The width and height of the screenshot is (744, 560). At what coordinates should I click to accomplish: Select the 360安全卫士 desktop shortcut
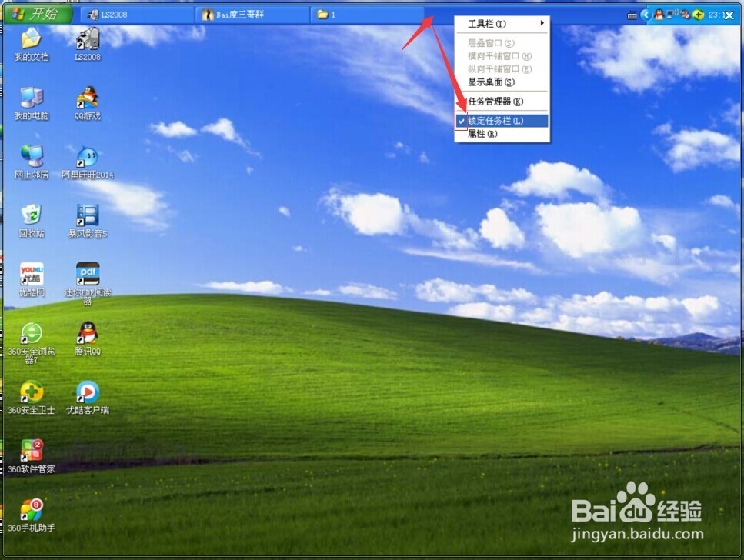coord(32,398)
